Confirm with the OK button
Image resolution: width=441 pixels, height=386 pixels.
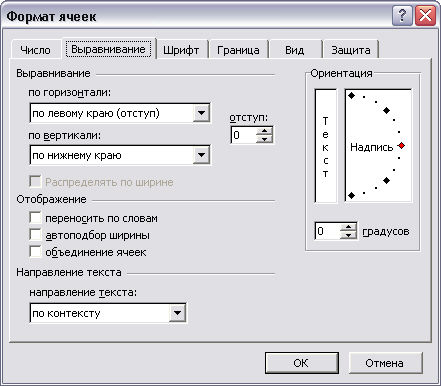tap(302, 363)
